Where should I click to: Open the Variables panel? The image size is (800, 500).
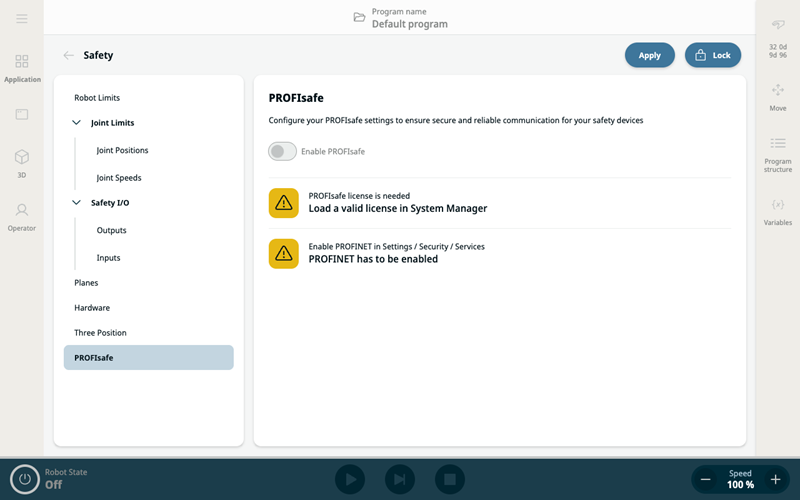[777, 211]
